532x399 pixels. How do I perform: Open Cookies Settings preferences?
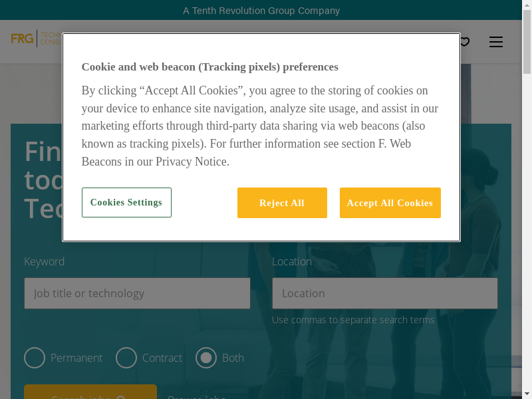click(x=126, y=203)
